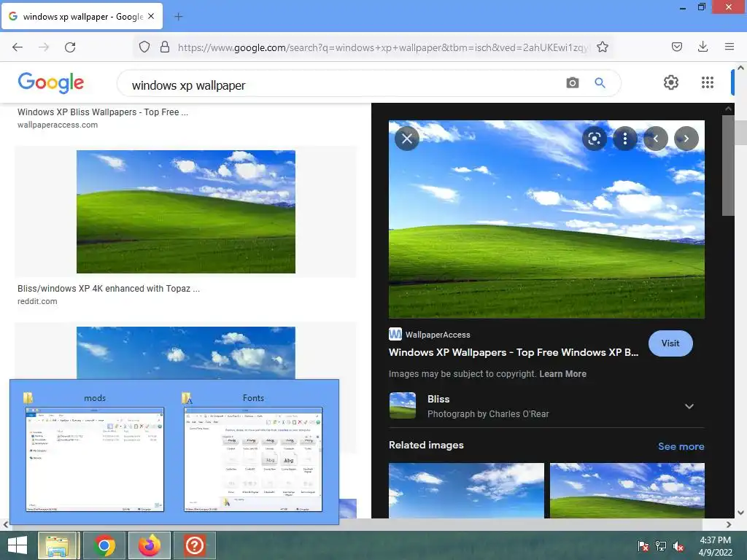Click Bliss/windows XP 4K enhanced caption
Screen dimensions: 747x560
point(109,289)
